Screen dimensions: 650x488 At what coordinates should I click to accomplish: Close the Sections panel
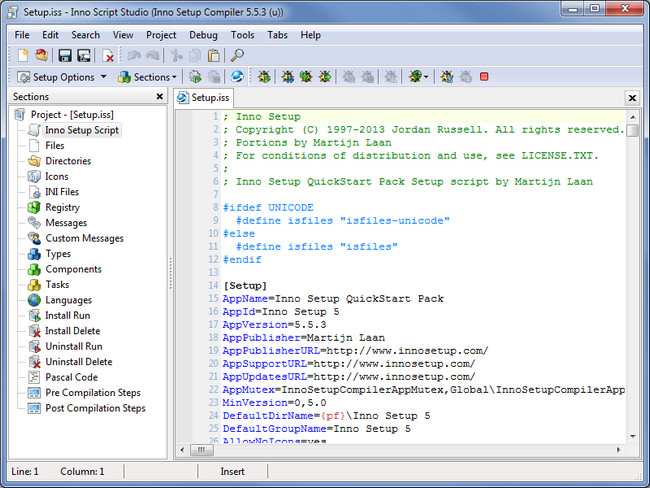[x=160, y=97]
